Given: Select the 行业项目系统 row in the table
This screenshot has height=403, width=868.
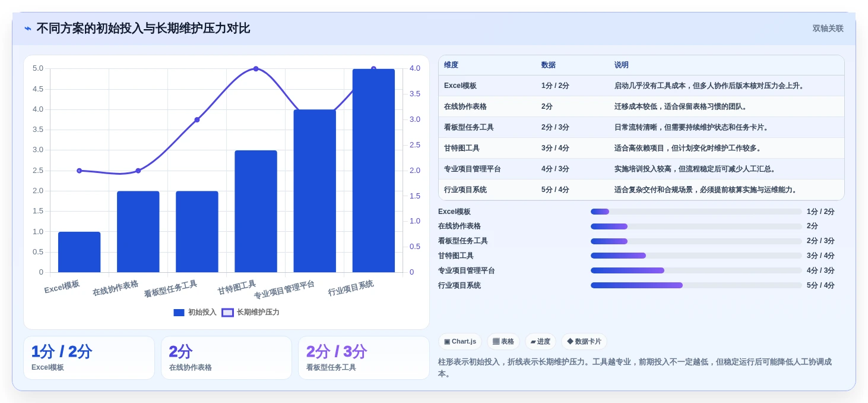Looking at the screenshot, I should point(641,190).
